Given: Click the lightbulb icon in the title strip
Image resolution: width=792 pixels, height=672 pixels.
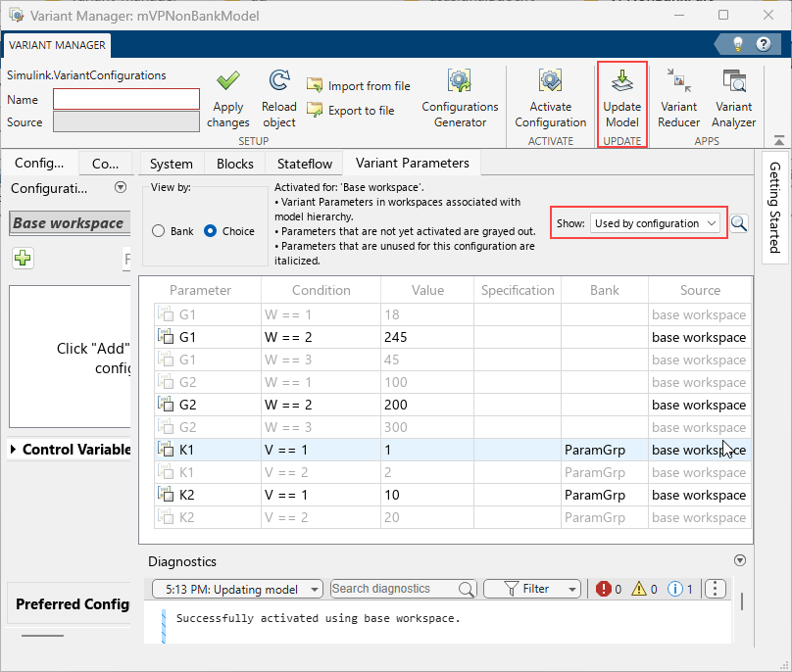Looking at the screenshot, I should click(738, 44).
